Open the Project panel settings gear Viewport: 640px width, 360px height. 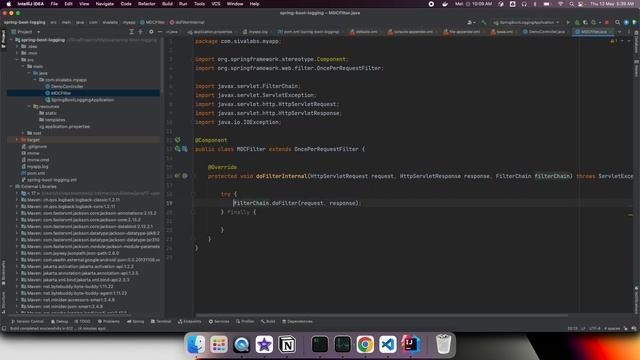(151, 31)
